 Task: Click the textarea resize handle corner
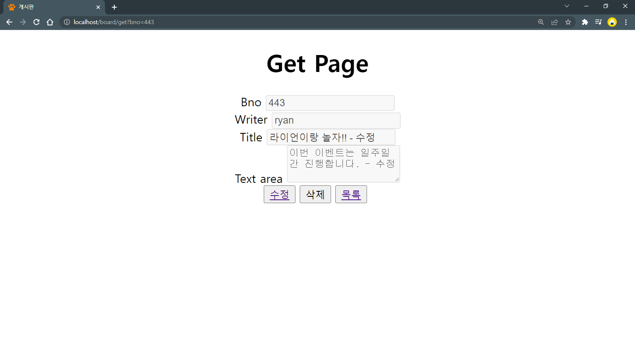tap(397, 179)
